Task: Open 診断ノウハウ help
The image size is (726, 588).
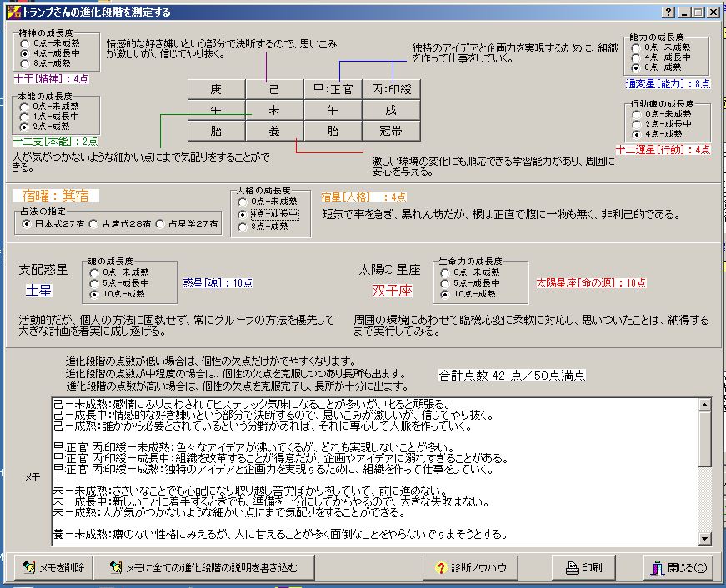Action: coord(470,567)
